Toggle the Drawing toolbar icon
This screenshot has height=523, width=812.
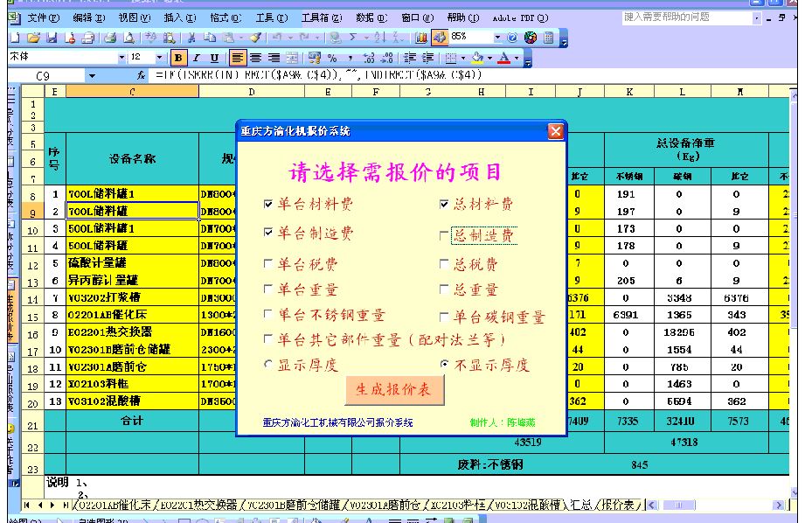440,38
